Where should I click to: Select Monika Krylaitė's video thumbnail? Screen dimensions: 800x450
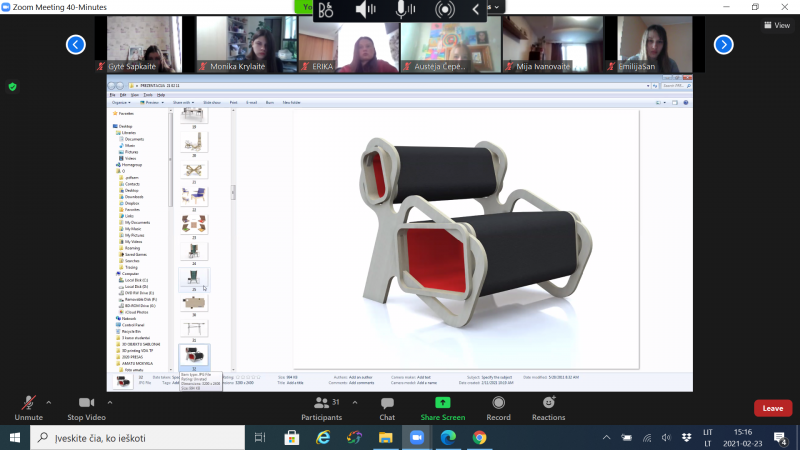tap(247, 44)
